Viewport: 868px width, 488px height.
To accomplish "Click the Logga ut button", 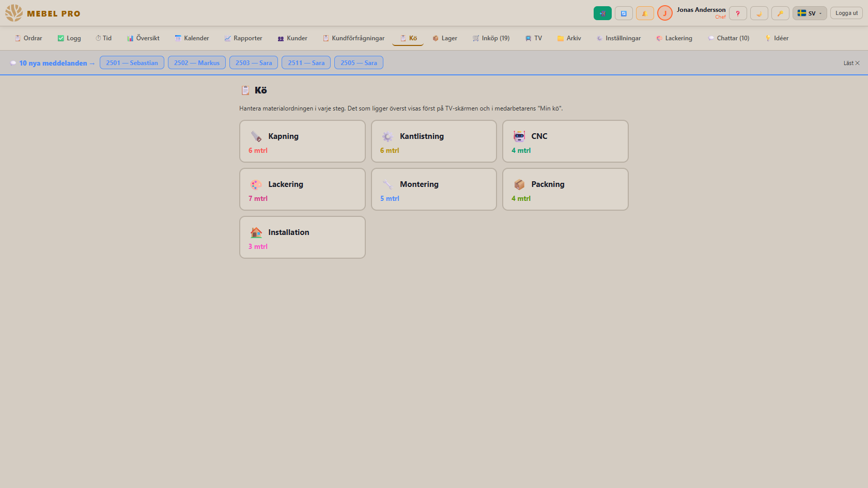I will click(846, 13).
